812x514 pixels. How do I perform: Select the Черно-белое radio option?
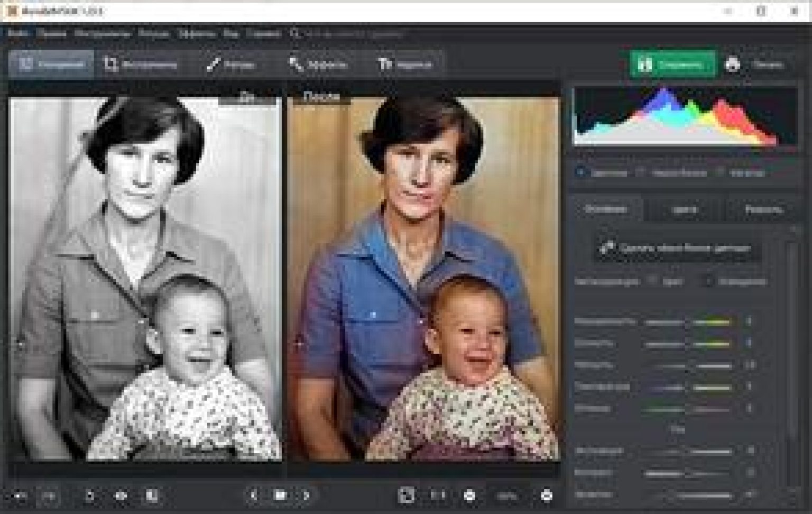point(641,172)
